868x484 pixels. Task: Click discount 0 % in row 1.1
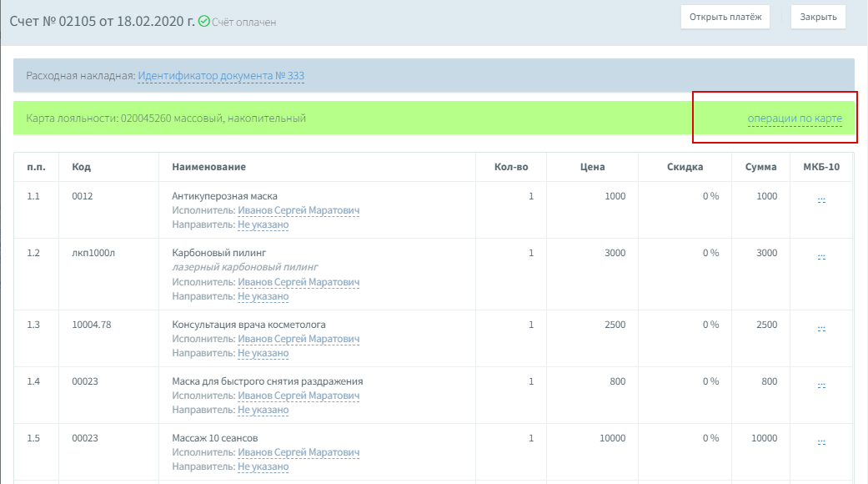(710, 196)
